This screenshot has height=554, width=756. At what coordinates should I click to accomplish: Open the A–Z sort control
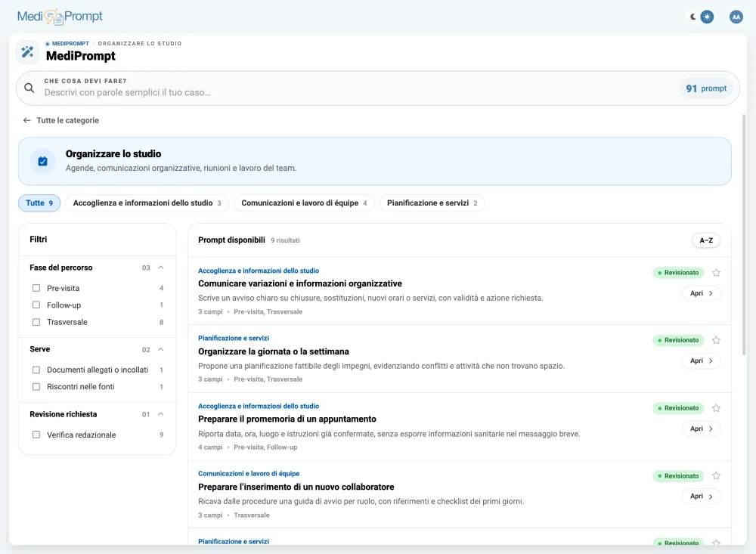tap(706, 240)
